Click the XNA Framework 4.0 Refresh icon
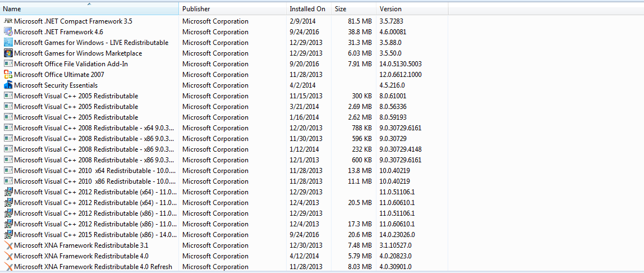This screenshot has width=644, height=273. coord(8,267)
